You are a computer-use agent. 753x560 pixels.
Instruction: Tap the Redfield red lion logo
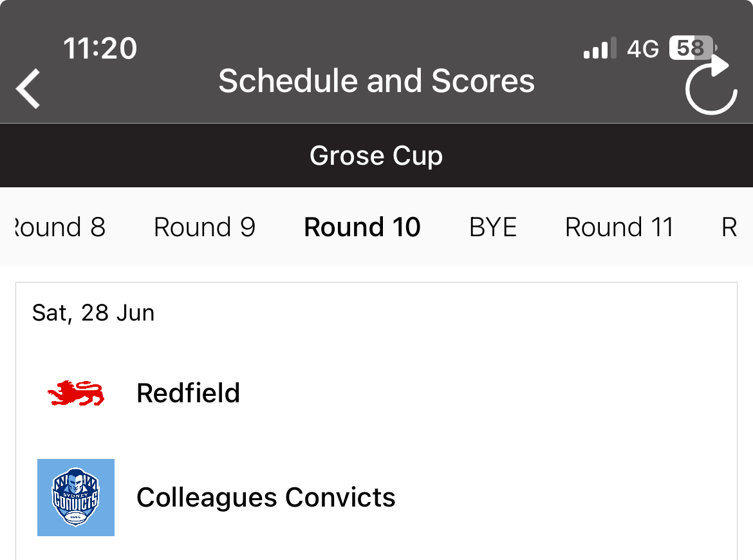coord(76,393)
